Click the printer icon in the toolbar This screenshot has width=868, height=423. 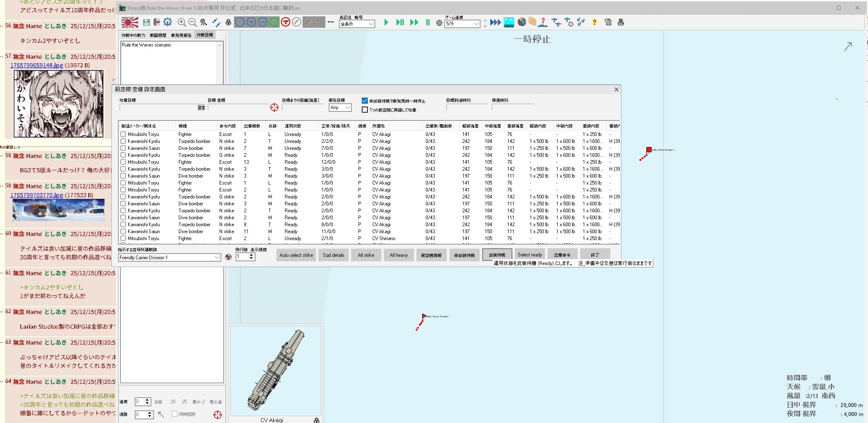(x=621, y=22)
